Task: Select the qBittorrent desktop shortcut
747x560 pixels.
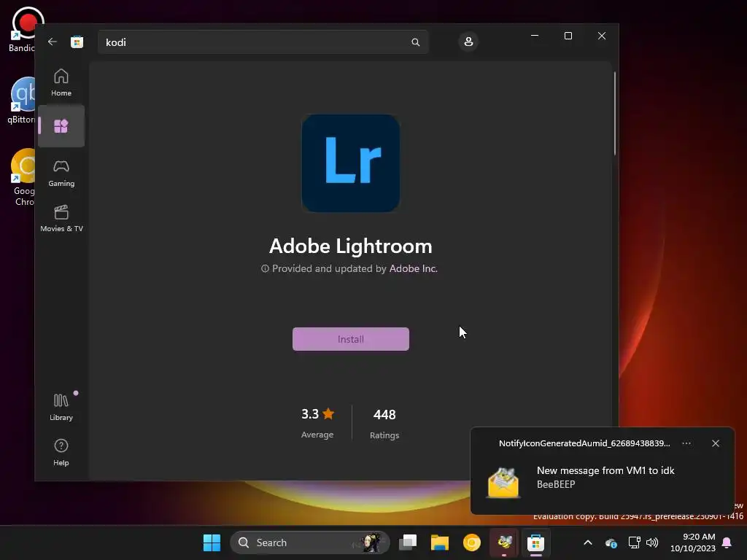Action: click(21, 101)
